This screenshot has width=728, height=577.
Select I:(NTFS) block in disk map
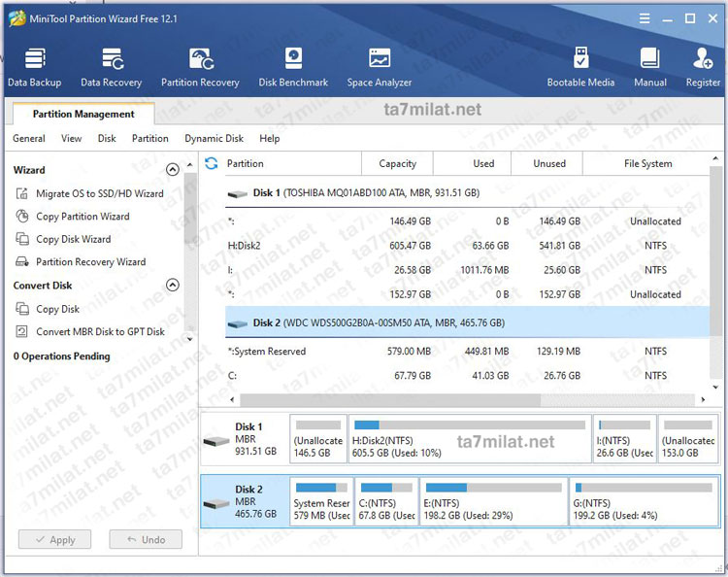pos(624,439)
